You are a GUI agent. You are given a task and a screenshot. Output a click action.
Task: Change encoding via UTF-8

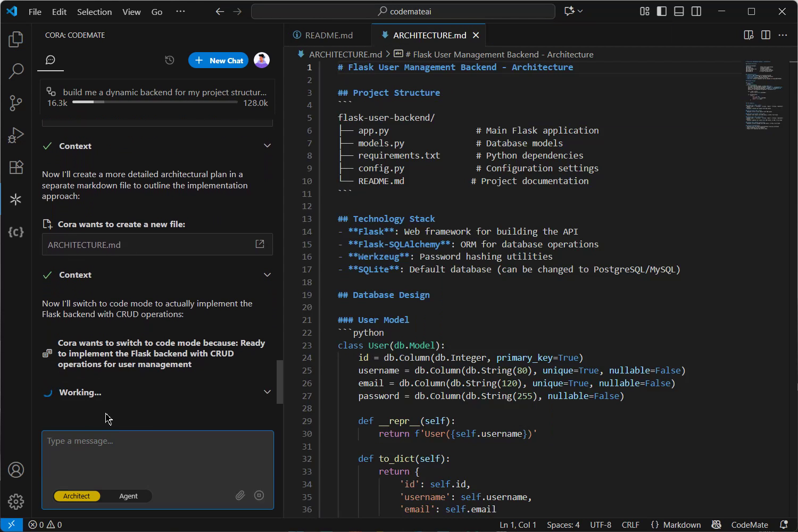tap(601, 525)
